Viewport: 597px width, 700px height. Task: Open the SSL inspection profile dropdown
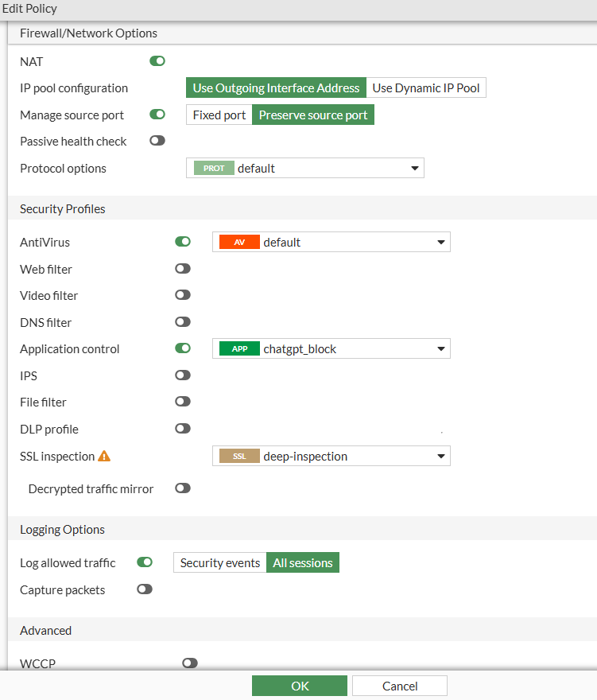440,457
